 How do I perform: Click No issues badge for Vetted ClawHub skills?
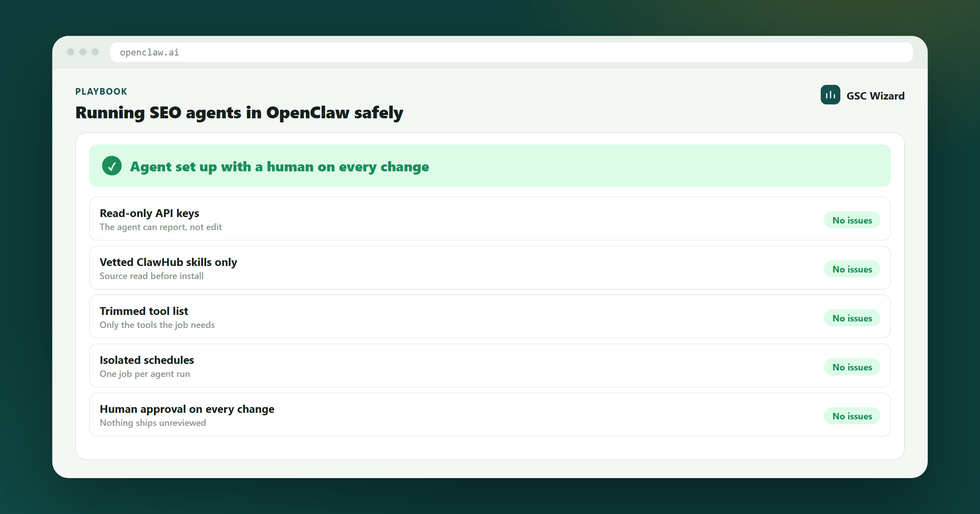[x=852, y=269]
